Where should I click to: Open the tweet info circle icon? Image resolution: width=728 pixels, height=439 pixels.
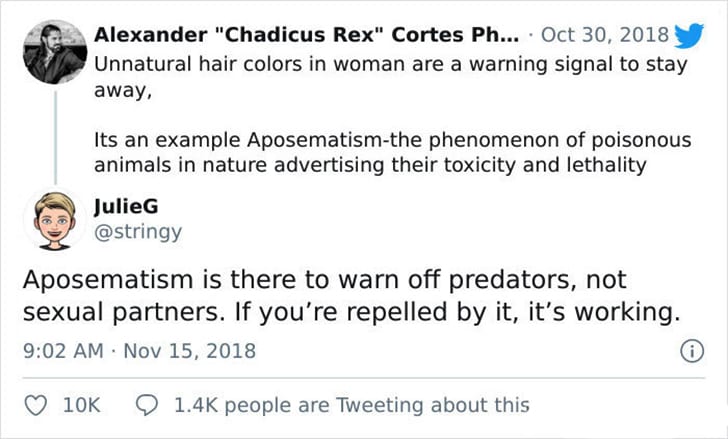pyautogui.click(x=692, y=351)
